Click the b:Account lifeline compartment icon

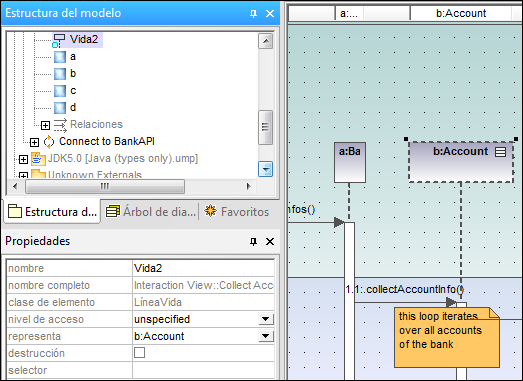(500, 152)
